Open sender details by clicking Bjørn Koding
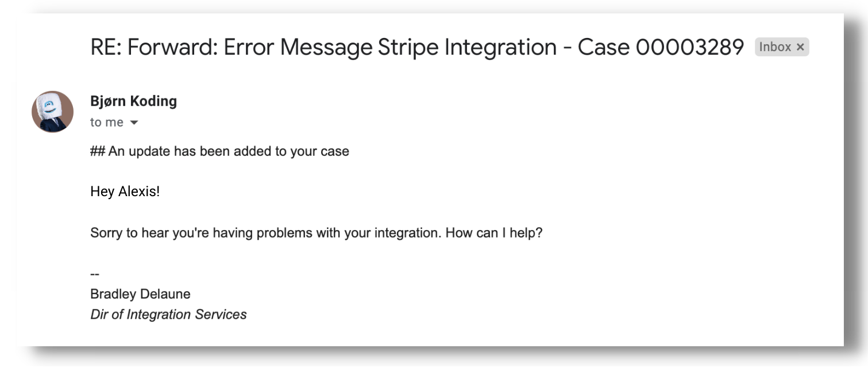 [x=133, y=101]
